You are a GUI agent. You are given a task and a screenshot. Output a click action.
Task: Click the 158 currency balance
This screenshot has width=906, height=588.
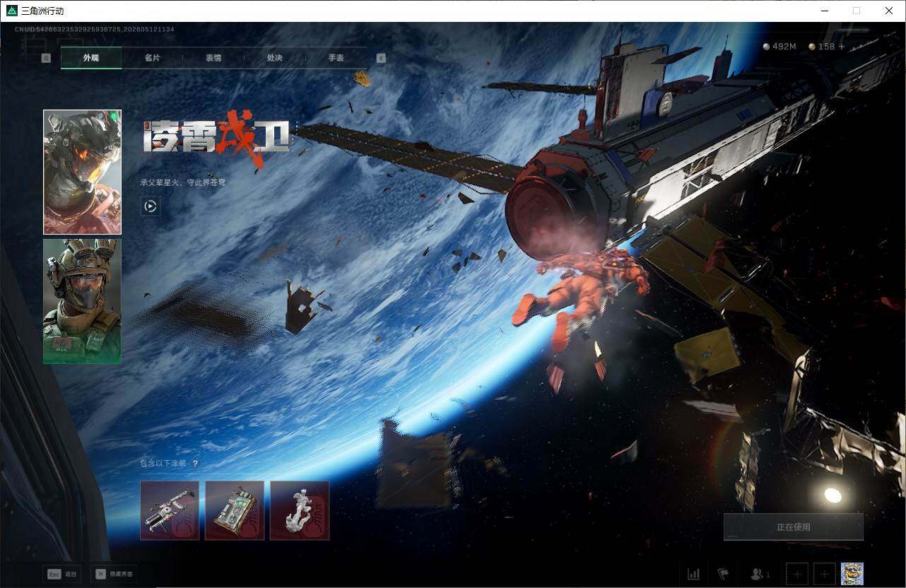[x=822, y=47]
